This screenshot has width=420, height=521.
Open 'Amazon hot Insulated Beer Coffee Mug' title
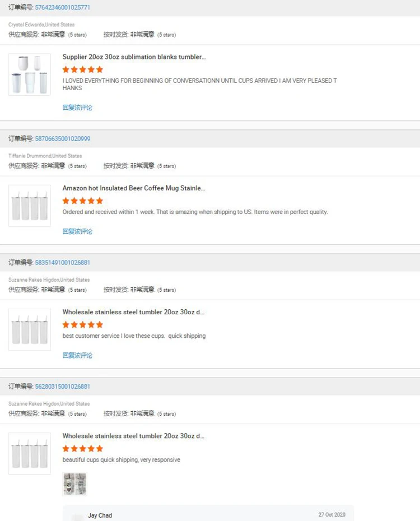click(133, 188)
